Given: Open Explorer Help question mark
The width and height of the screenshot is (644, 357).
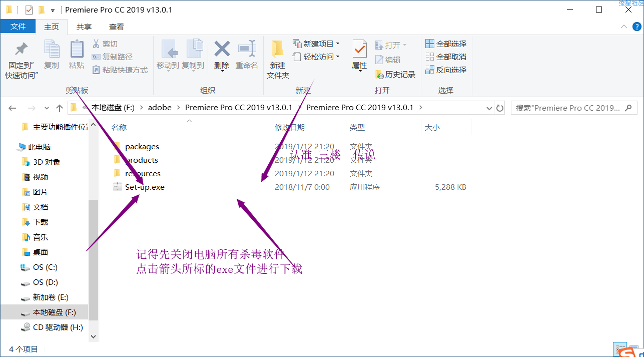Looking at the screenshot, I should point(637,27).
